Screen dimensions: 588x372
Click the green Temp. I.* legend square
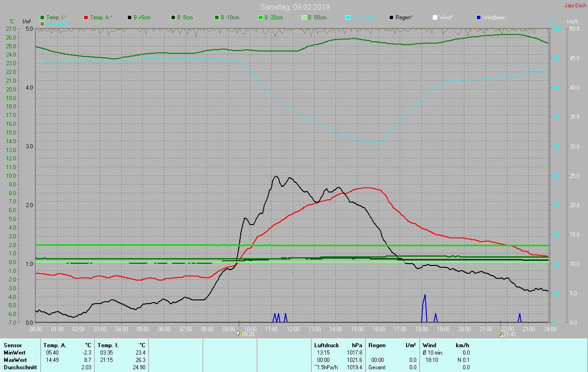pyautogui.click(x=43, y=17)
